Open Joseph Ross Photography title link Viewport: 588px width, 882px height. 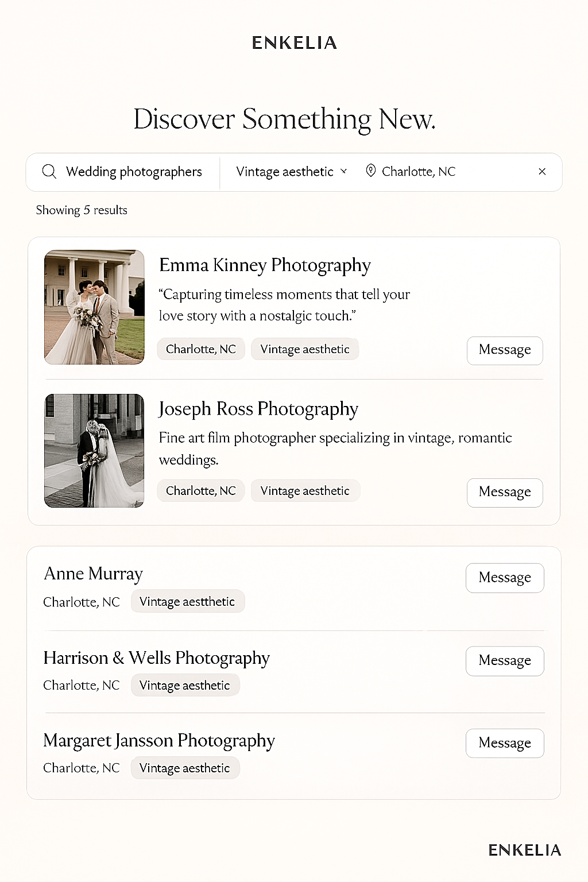point(258,409)
